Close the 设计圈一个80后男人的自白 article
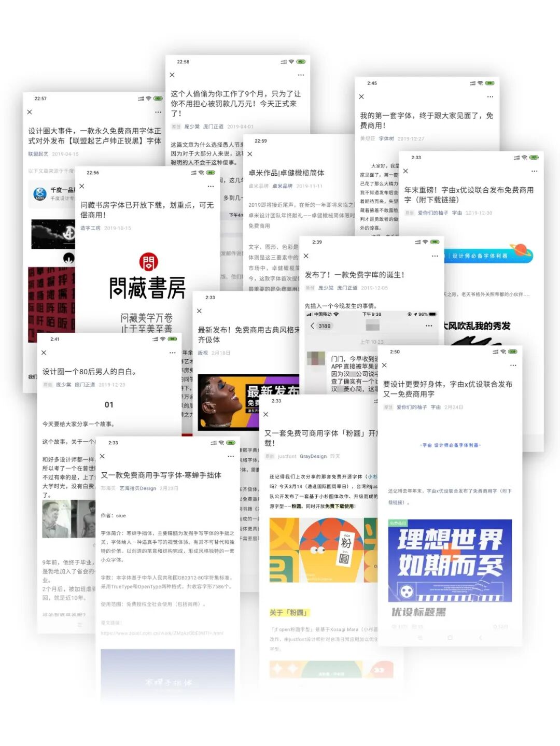 click(44, 353)
